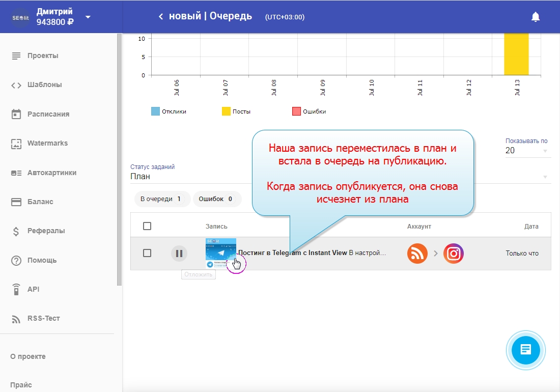
Task: Pause the queued post
Action: tap(179, 253)
